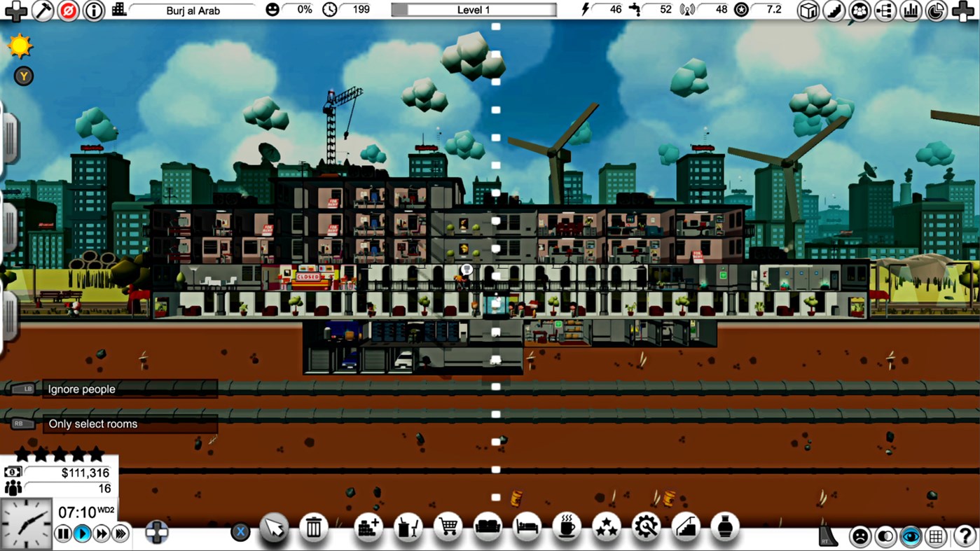Open the hammer build tool
The height and width of the screenshot is (551, 980).
[43, 11]
